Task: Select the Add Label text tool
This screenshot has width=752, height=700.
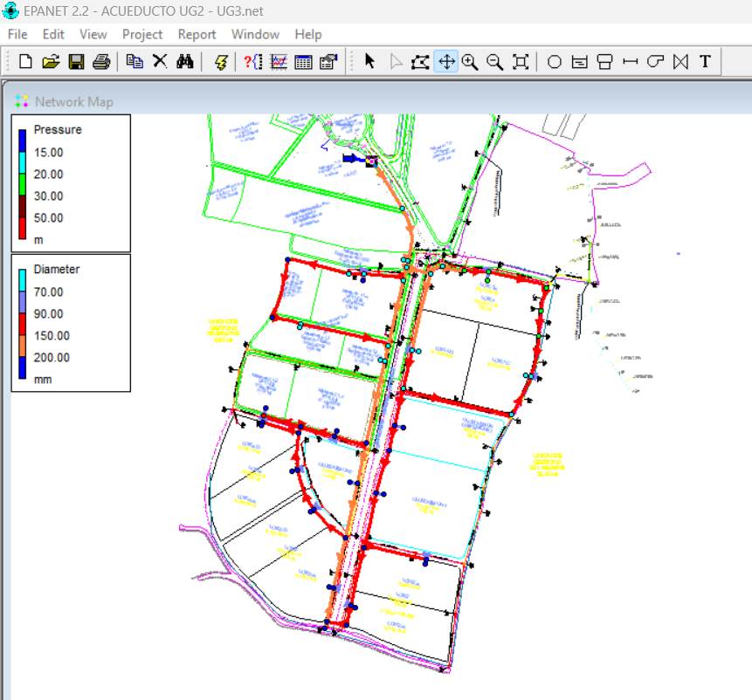Action: [705, 61]
